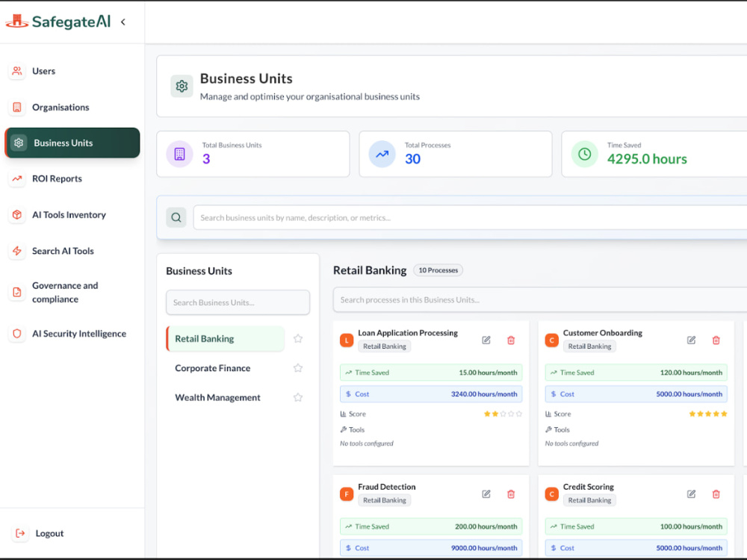Screen dimensions: 747x560
Task: Click Retail Banking tag on Fraud Detection card
Action: [x=385, y=500]
